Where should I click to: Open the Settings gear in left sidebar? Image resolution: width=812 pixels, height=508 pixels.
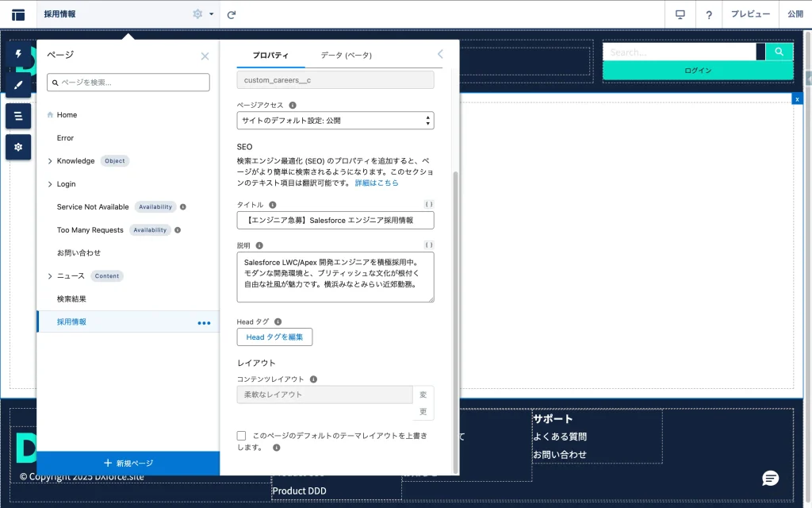pyautogui.click(x=18, y=147)
